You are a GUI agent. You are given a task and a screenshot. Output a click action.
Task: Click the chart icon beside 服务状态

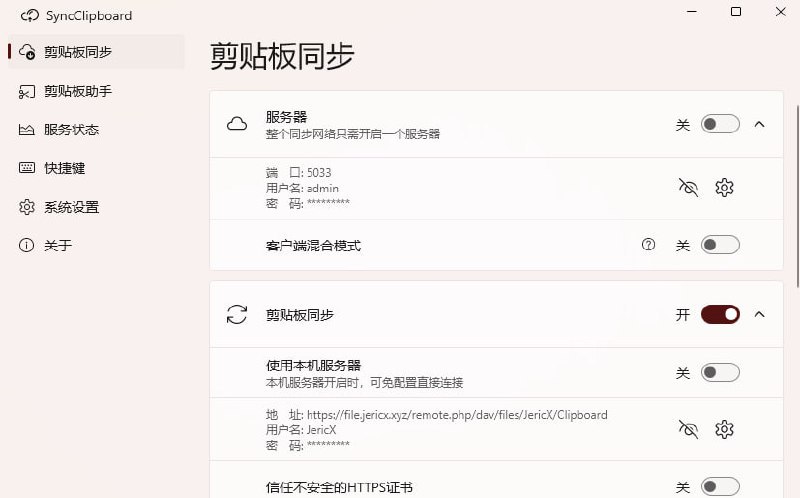pos(27,130)
